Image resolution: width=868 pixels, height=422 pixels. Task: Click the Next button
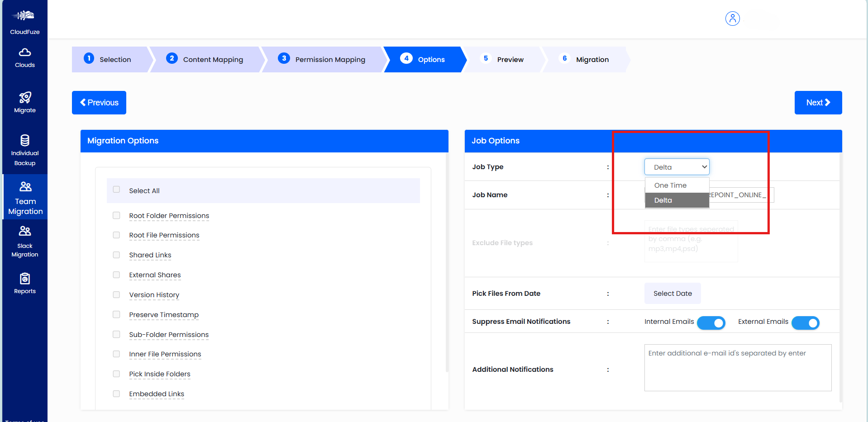click(818, 102)
